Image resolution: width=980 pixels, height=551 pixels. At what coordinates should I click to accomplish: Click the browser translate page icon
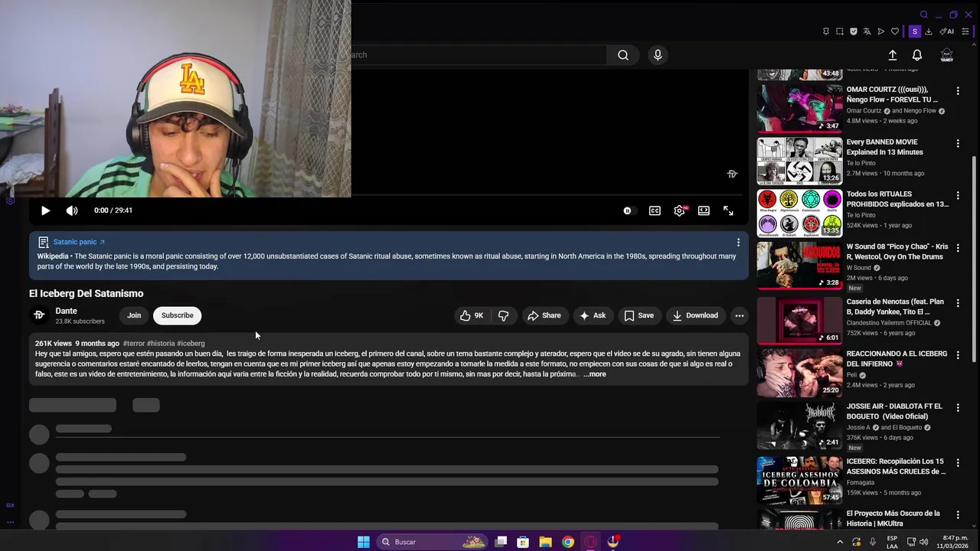pyautogui.click(x=867, y=31)
